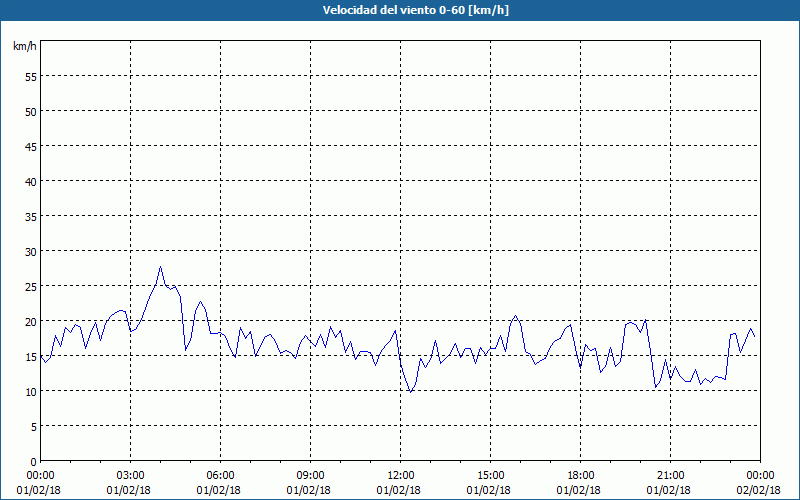Click the 'km/h' unit label on the y-axis

(x=25, y=46)
